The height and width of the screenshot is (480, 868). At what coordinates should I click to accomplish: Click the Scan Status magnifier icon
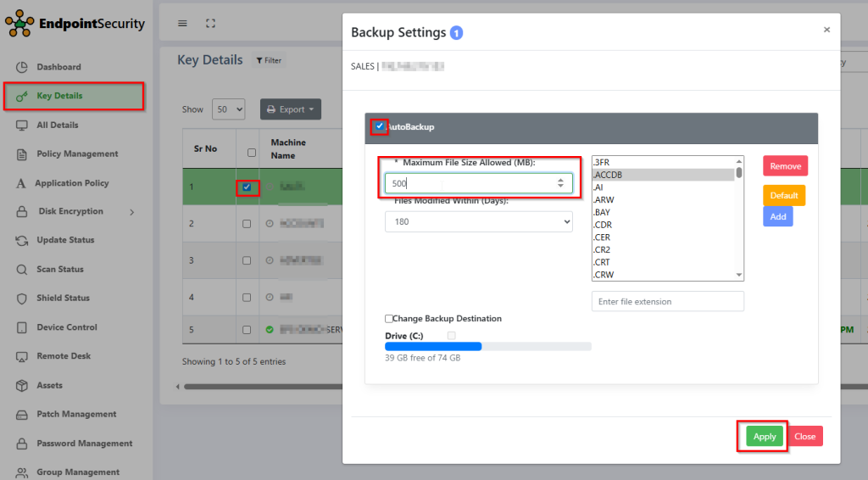tap(22, 269)
